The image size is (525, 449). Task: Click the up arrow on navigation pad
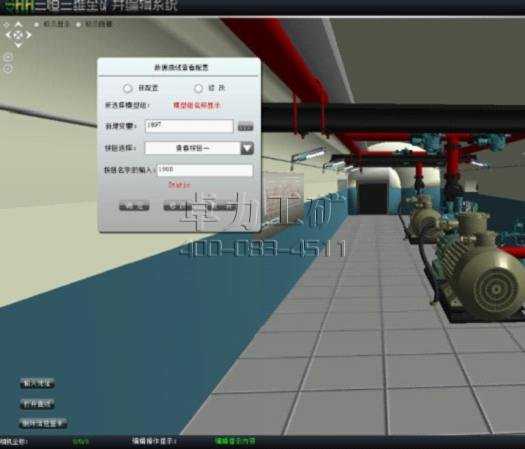click(x=18, y=25)
